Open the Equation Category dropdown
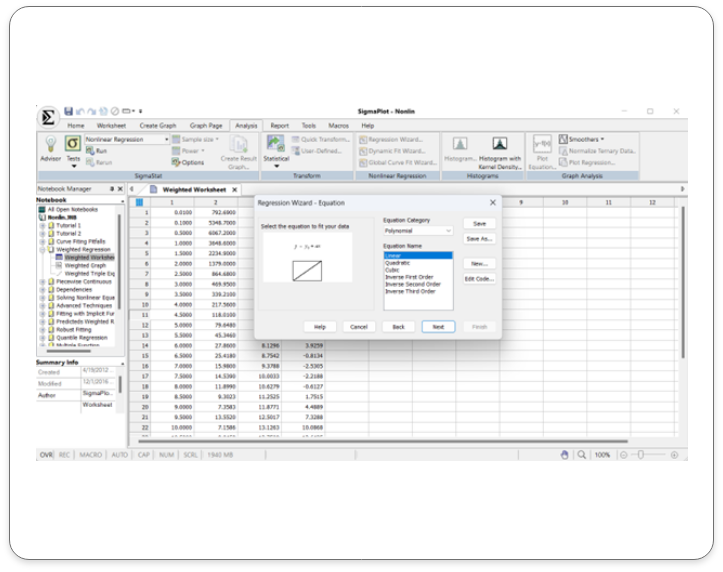723x572 pixels. pos(418,231)
